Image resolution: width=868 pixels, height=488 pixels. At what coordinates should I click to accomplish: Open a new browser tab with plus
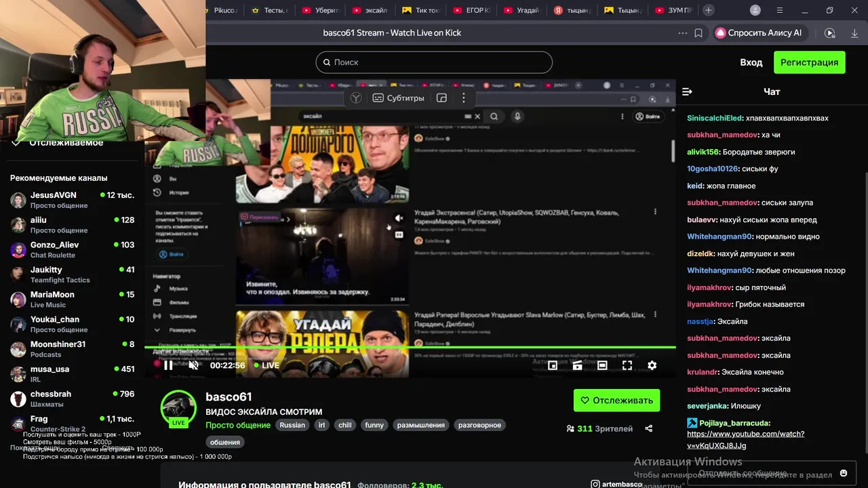click(708, 10)
